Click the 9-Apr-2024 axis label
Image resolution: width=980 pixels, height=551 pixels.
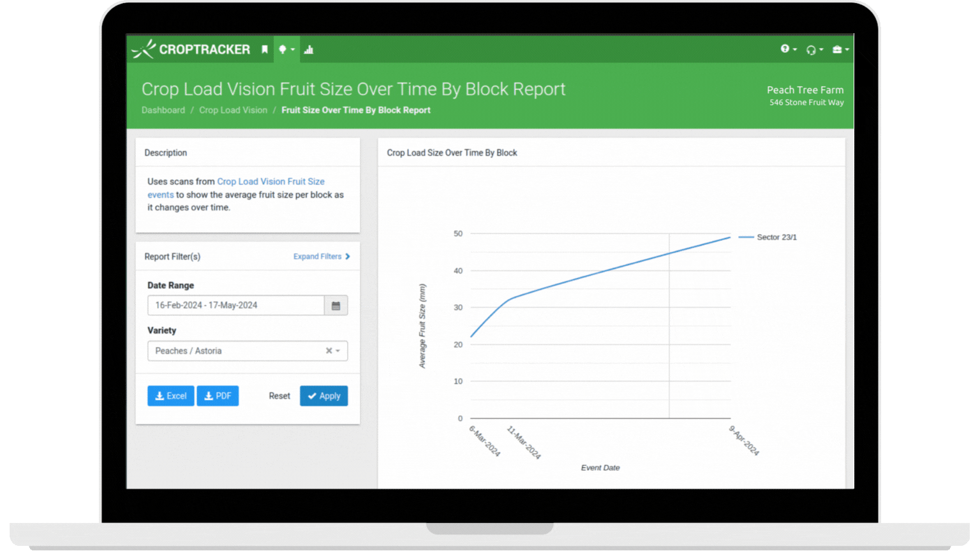point(744,441)
